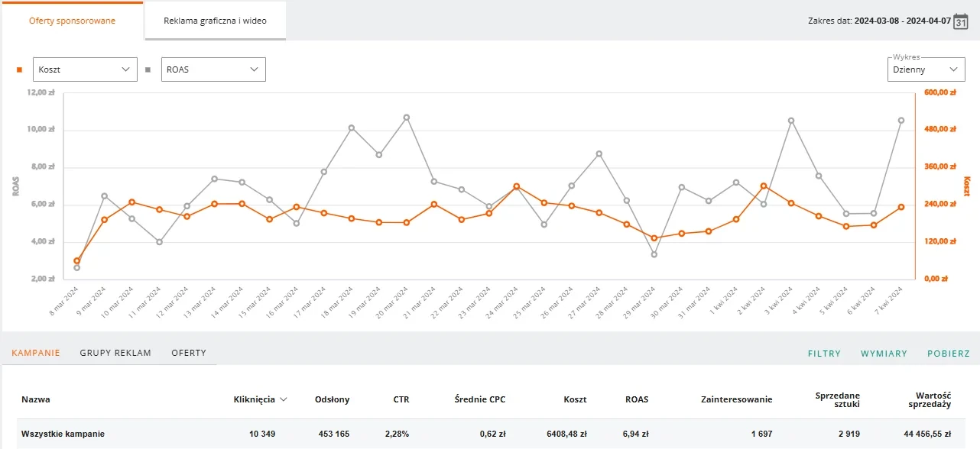Screen dimensions: 980x449
Task: Select the Wszystkie kampanie row name
Action: click(63, 434)
